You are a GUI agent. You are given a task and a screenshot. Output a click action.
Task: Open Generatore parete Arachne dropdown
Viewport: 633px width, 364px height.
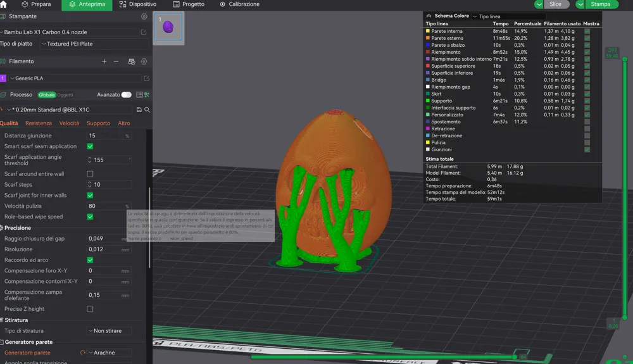(x=109, y=353)
